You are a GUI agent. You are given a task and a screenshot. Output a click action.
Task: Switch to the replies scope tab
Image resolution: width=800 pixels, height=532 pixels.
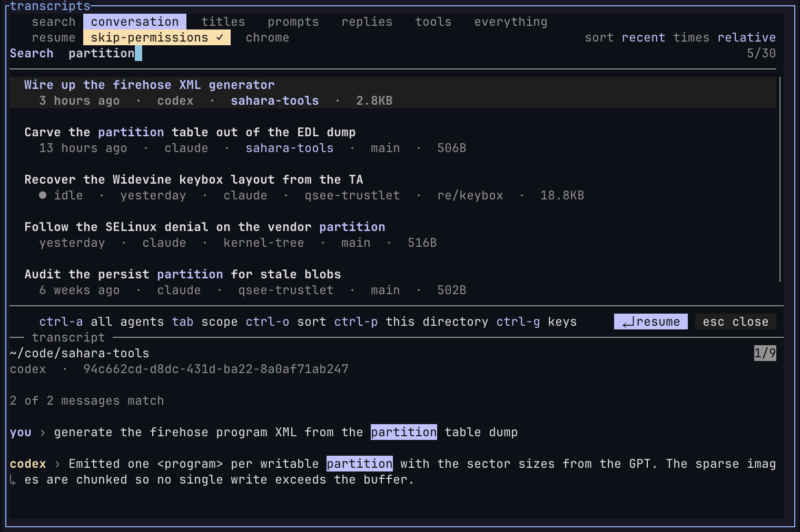pos(367,22)
